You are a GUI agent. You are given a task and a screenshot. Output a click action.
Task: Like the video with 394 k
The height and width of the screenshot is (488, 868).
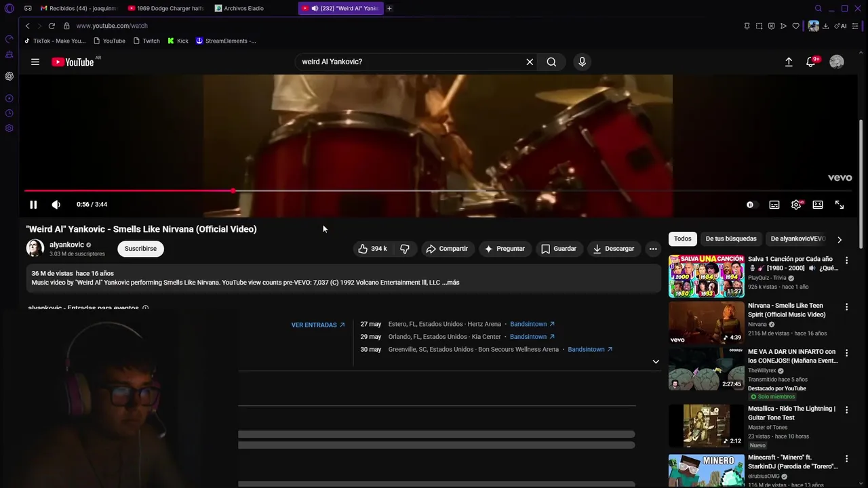click(x=373, y=249)
